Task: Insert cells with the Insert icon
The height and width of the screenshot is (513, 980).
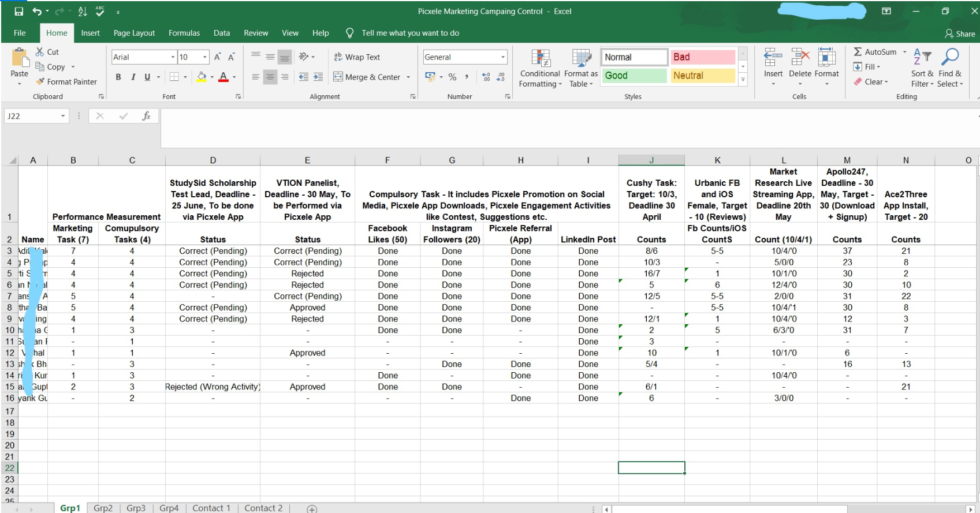Action: pos(773,58)
